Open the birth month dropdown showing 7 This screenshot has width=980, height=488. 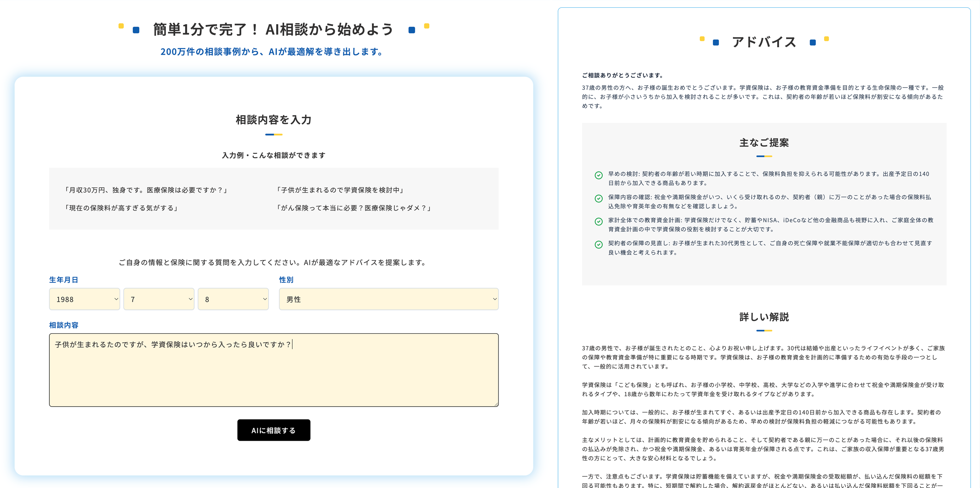click(x=159, y=299)
